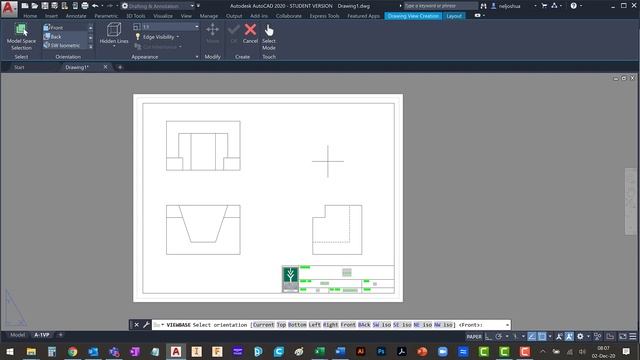Click the Top option in command line
Image resolution: width=640 pixels, height=360 pixels.
click(x=281, y=325)
